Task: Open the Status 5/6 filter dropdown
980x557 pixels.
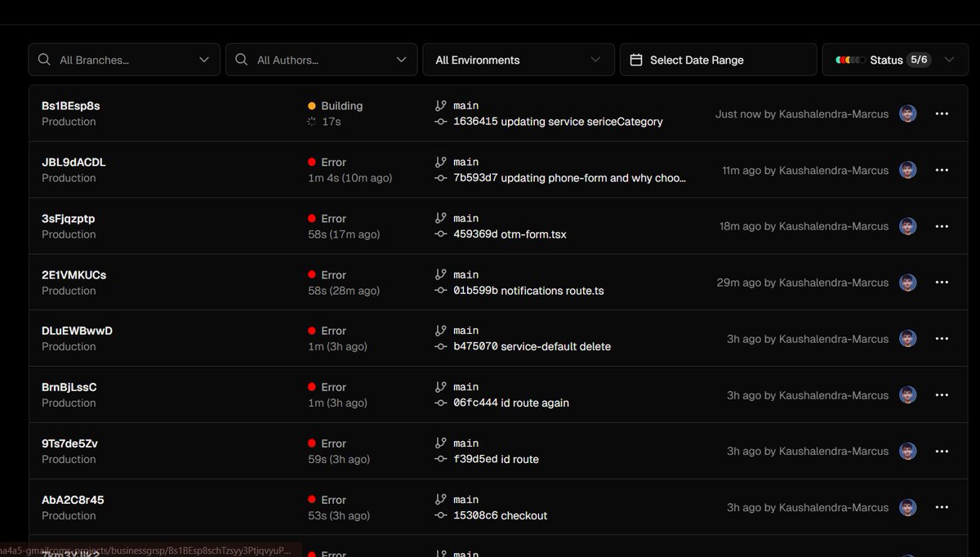Action: [895, 60]
